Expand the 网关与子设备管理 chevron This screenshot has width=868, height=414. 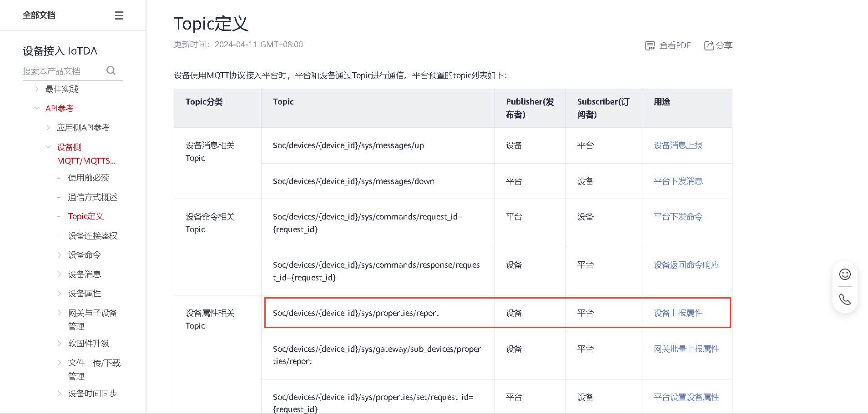(60, 313)
